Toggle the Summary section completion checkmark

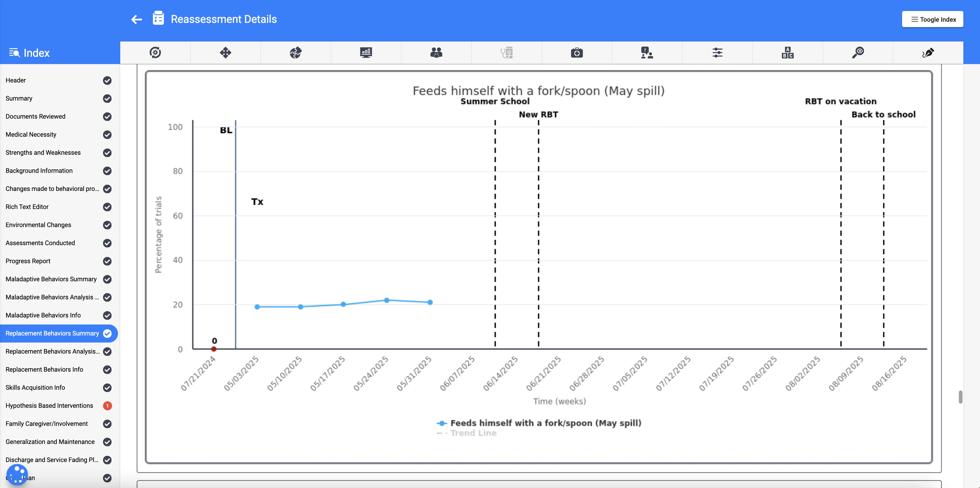107,99
